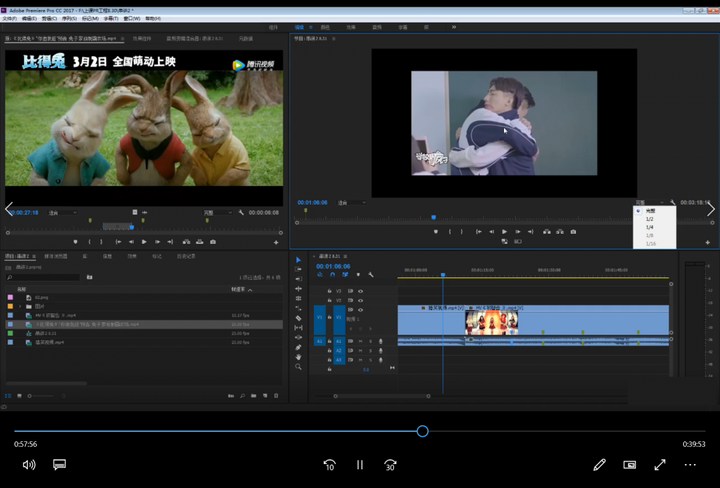The height and width of the screenshot is (488, 720).
Task: Select the Slip tool
Action: [x=298, y=328]
